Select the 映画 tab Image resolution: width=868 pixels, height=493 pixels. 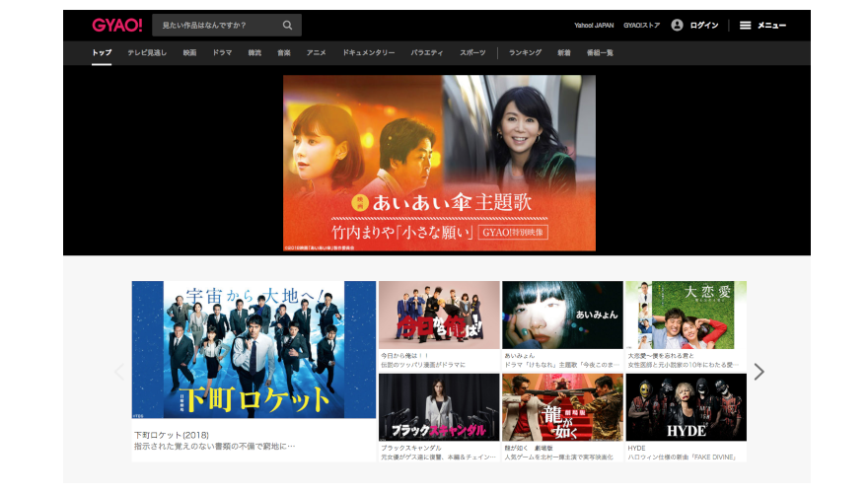189,53
